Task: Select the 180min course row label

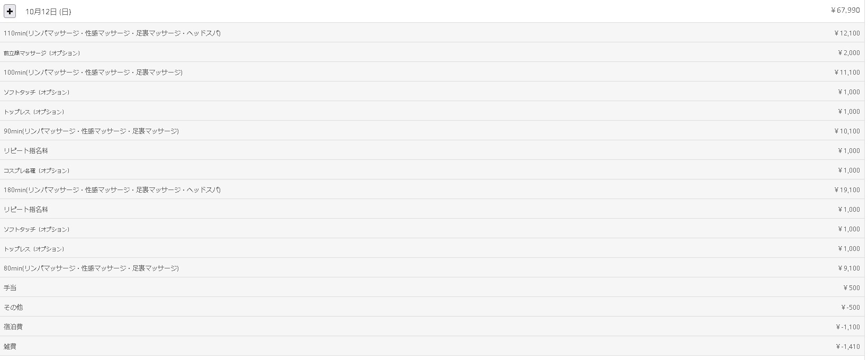Action: (x=112, y=190)
